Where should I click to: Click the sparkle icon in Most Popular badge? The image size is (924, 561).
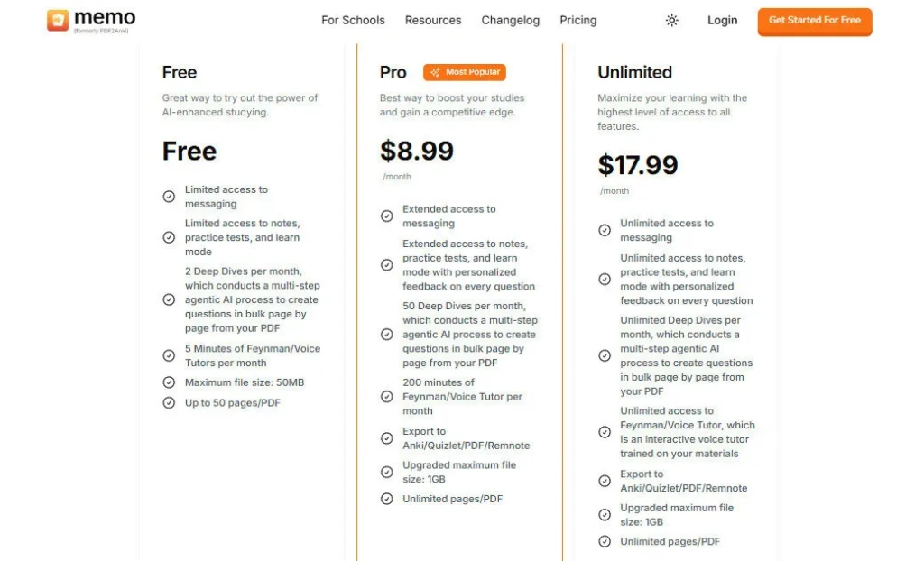435,72
